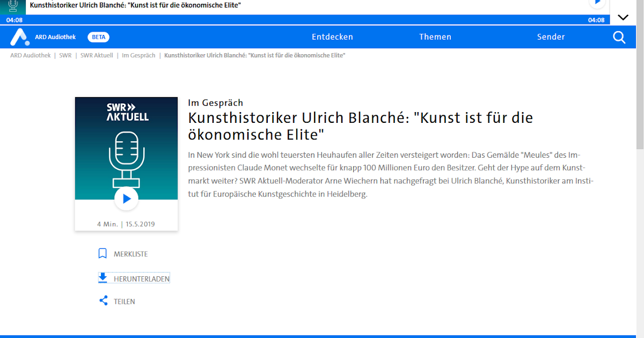Click the small podcast thumbnail in player bar

pyautogui.click(x=13, y=7)
